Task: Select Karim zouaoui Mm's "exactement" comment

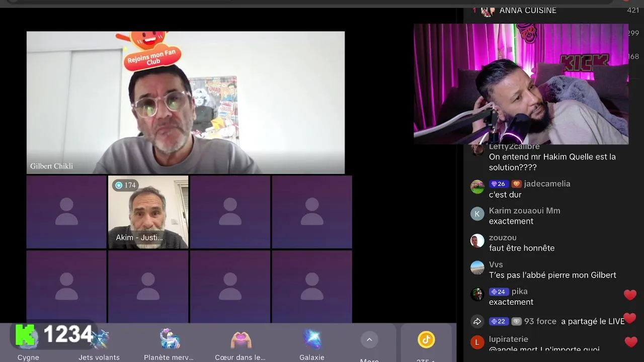Action: pos(511,221)
